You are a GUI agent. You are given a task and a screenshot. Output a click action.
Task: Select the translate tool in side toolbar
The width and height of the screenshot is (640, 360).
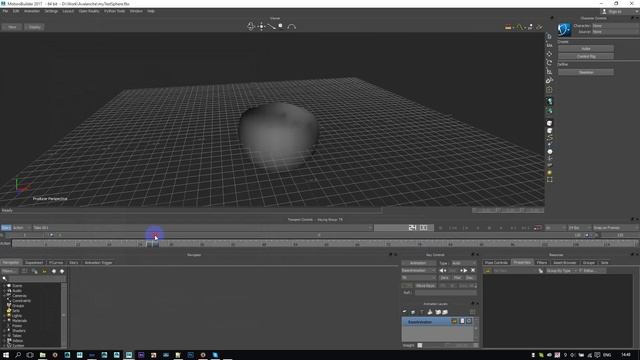click(x=549, y=54)
